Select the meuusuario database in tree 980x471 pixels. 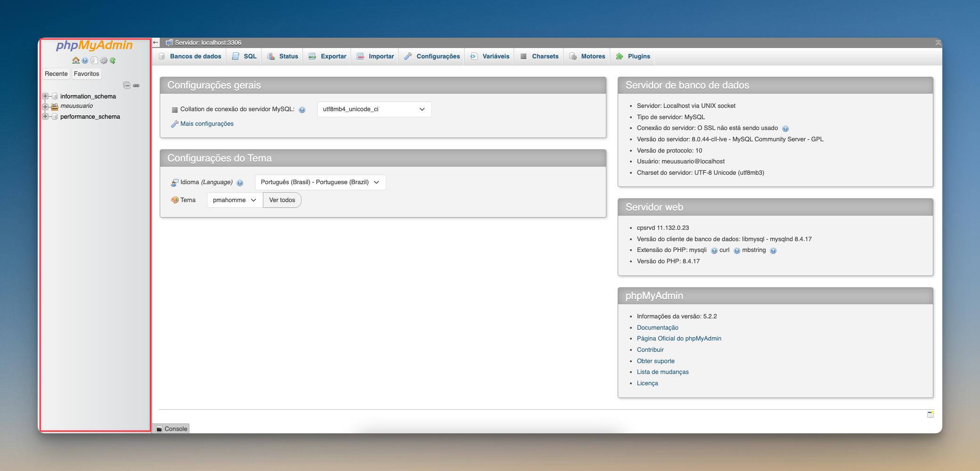[76, 106]
